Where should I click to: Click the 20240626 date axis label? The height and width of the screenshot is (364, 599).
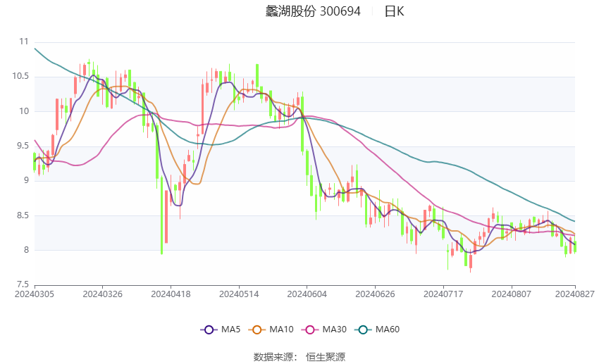[375, 294]
